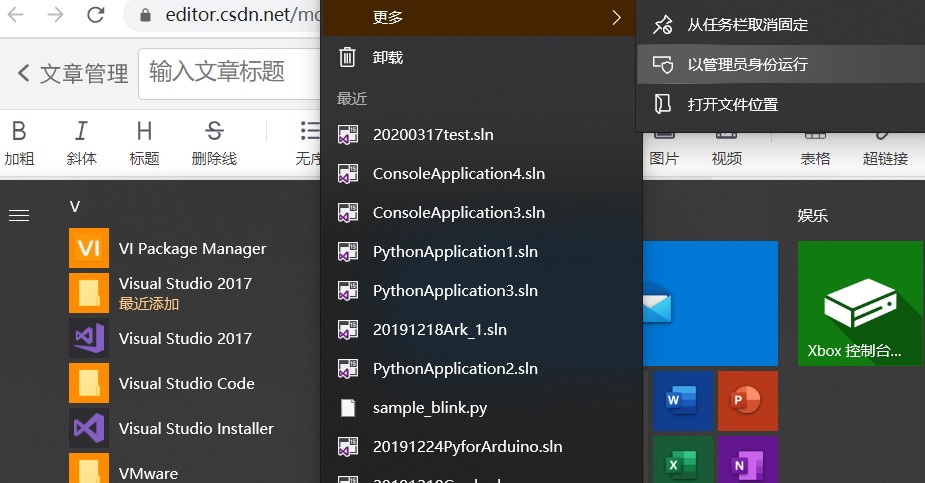Click the V letter group header
The image size is (925, 483).
tap(74, 206)
